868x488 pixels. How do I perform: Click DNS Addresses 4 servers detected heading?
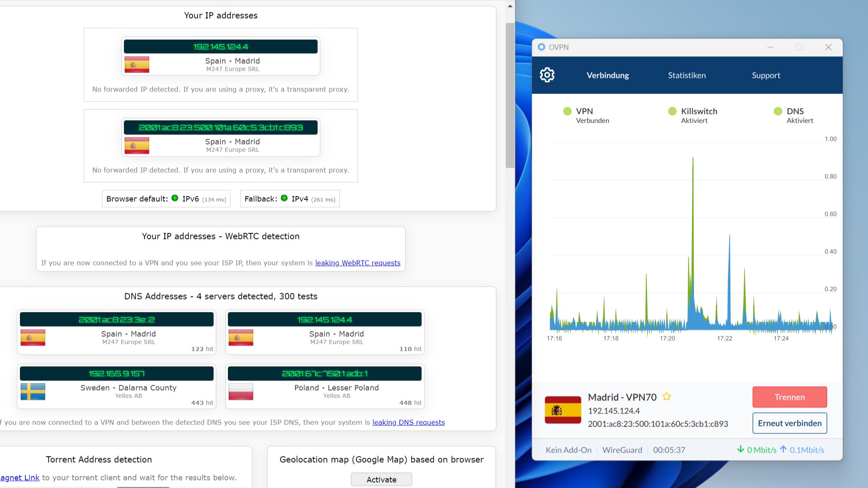(221, 296)
